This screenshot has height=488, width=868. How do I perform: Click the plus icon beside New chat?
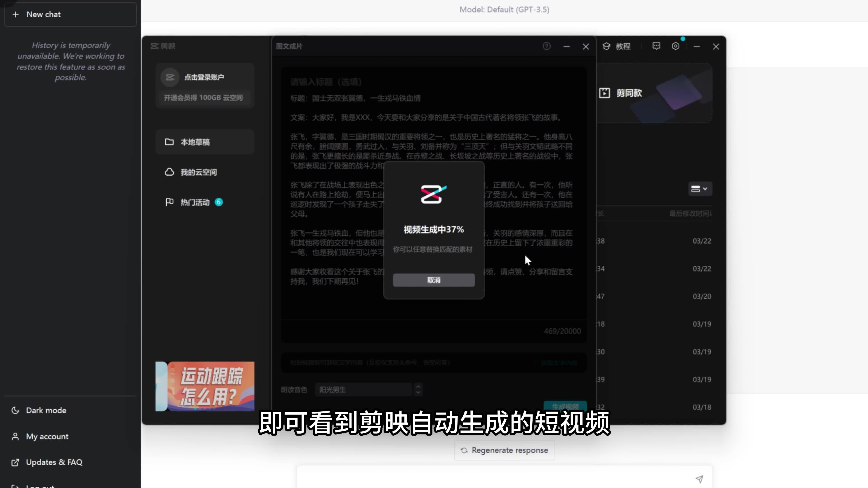coord(16,14)
